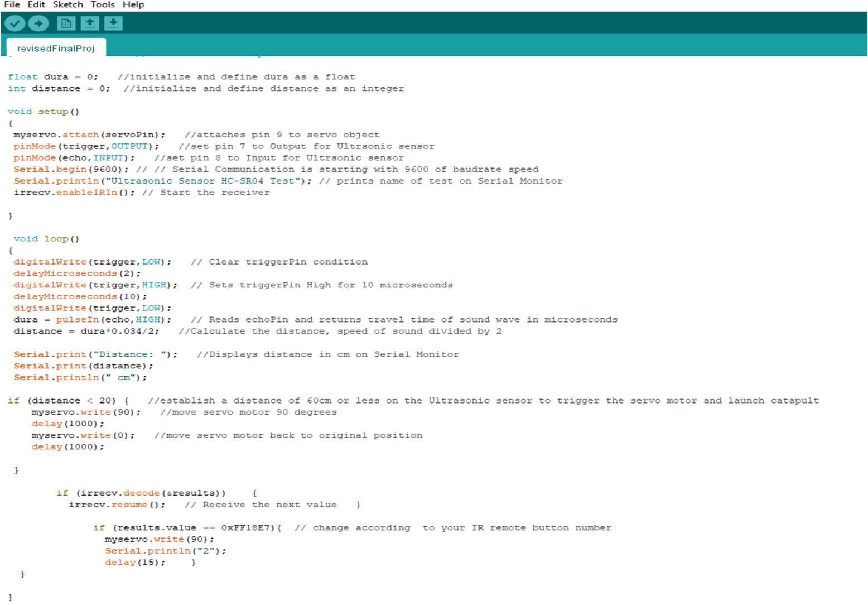This screenshot has height=605, width=868.
Task: Click the 'delayMicroseconds(2);' line
Action: tap(77, 273)
